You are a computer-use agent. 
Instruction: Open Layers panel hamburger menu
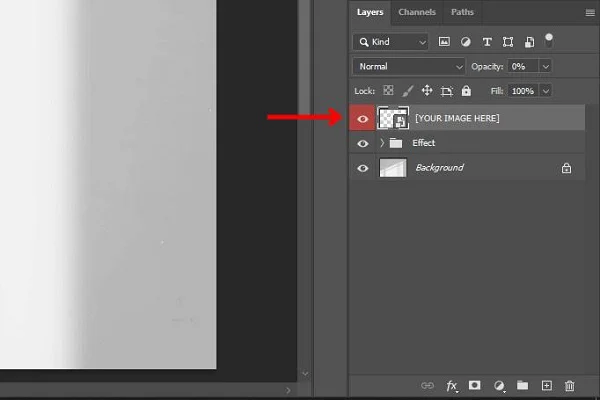pyautogui.click(x=590, y=13)
